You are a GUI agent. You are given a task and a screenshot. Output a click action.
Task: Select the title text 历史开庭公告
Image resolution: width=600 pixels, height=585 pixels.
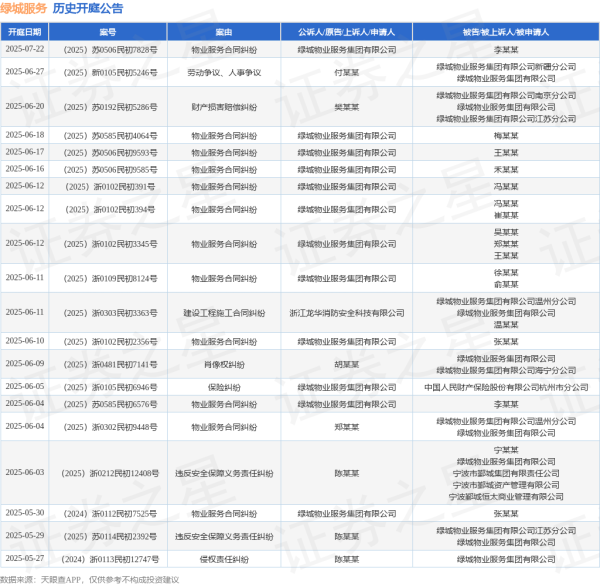88,8
